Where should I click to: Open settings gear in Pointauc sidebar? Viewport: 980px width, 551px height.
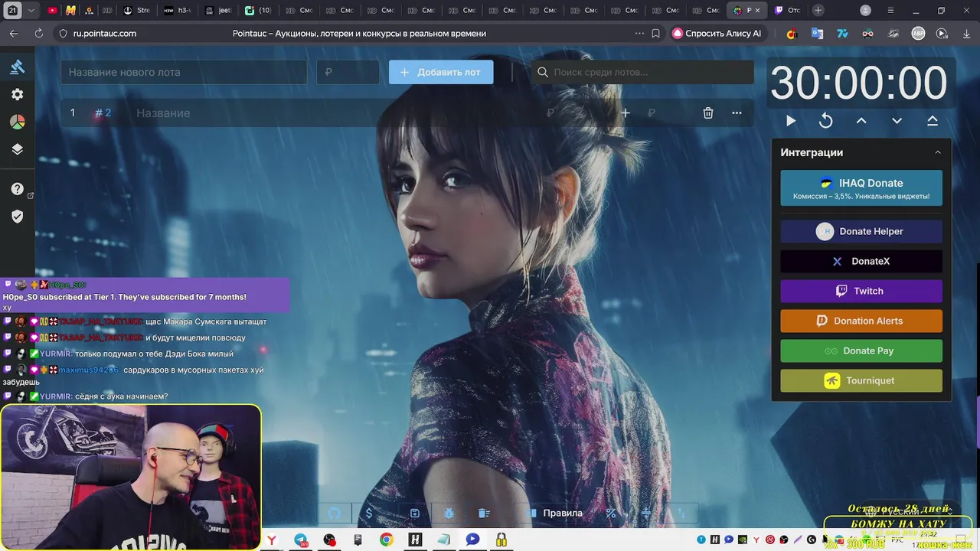(17, 94)
